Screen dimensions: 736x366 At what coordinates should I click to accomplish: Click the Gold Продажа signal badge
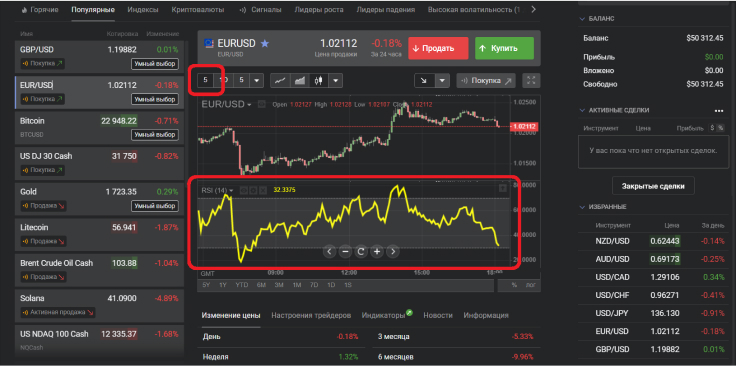click(x=44, y=206)
